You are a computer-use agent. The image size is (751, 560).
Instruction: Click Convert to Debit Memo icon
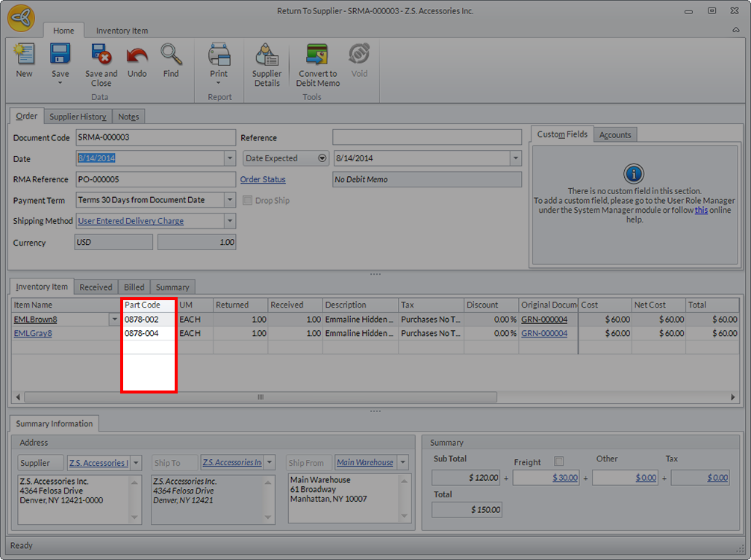click(x=318, y=56)
